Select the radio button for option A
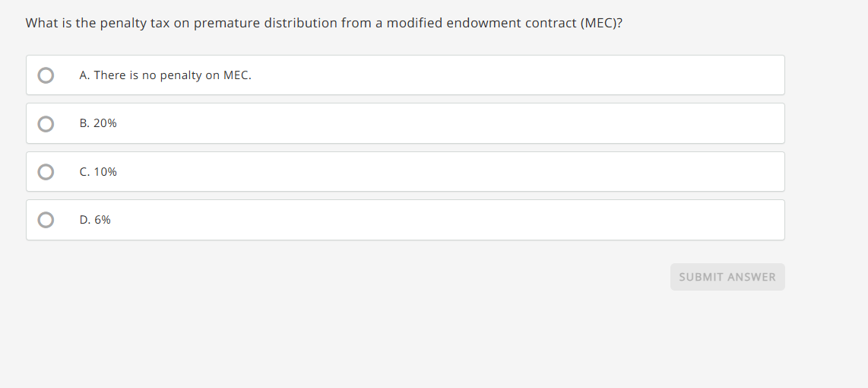868x388 pixels. click(x=46, y=75)
